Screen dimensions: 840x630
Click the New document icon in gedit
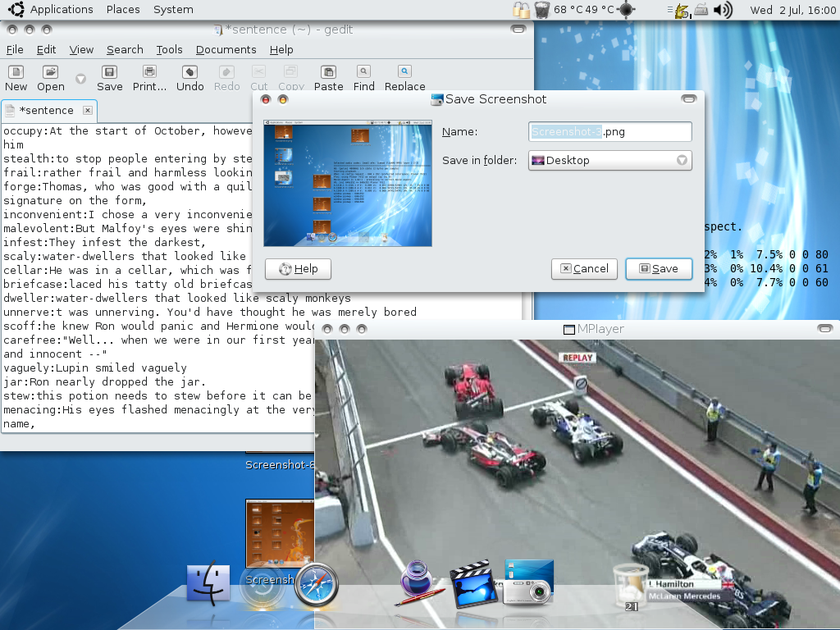click(16, 72)
